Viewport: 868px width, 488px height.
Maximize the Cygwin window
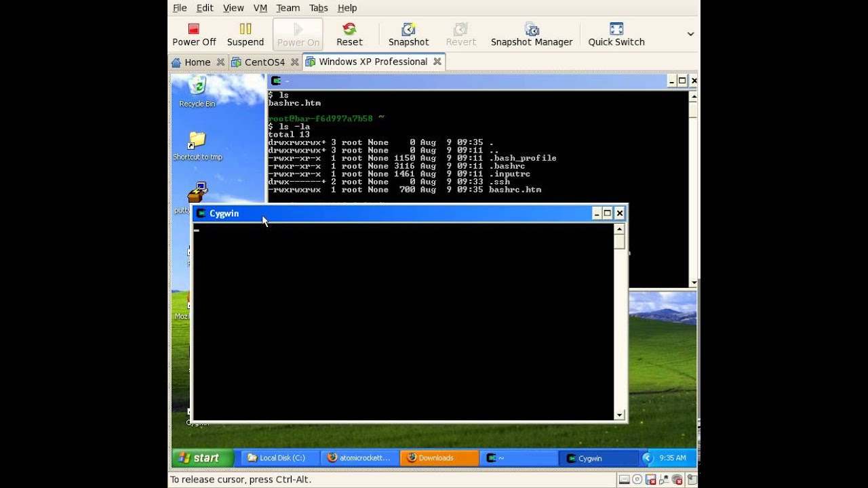point(608,213)
